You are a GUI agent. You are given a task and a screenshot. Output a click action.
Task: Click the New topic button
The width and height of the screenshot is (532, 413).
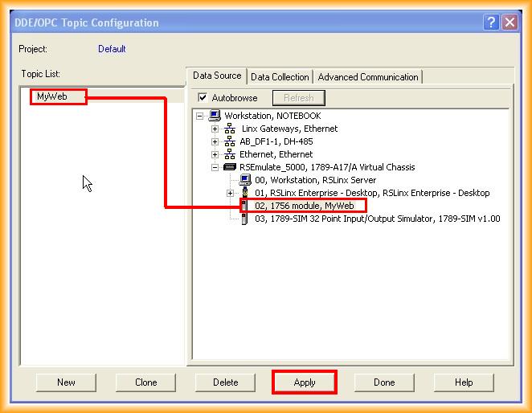tap(66, 382)
